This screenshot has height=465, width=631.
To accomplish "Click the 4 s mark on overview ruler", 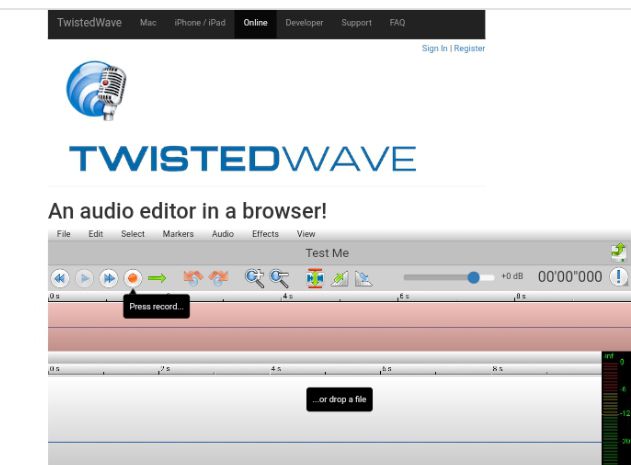I will click(287, 296).
